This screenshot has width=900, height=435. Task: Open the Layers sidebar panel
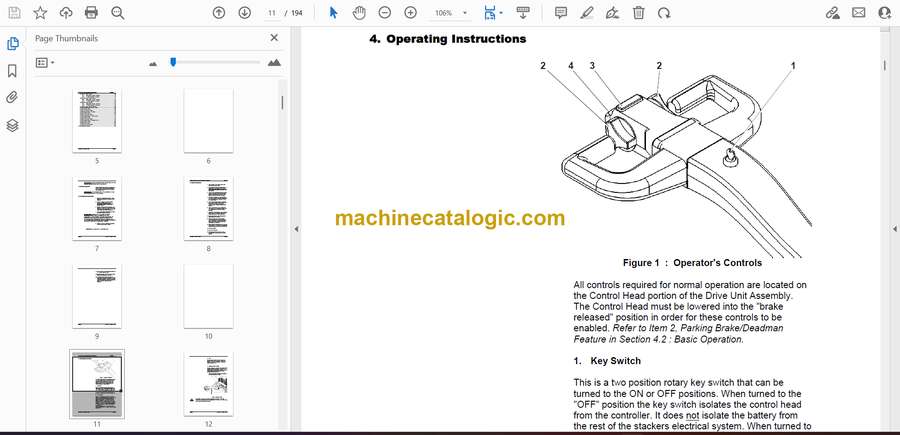[x=12, y=125]
